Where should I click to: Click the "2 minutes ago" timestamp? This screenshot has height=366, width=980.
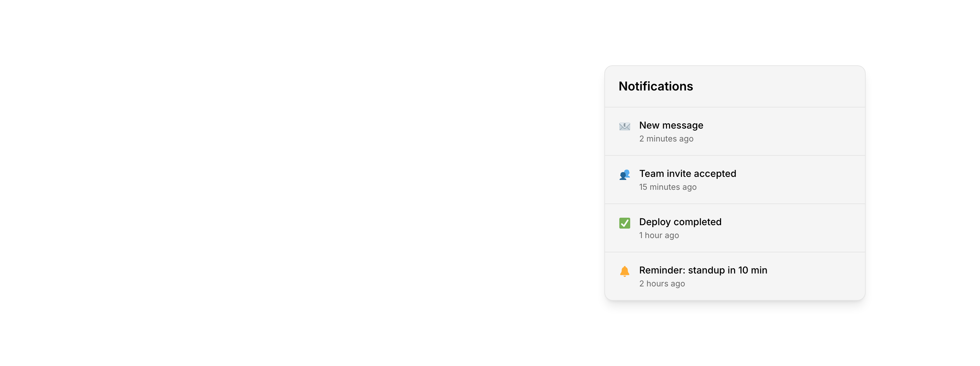(x=666, y=139)
